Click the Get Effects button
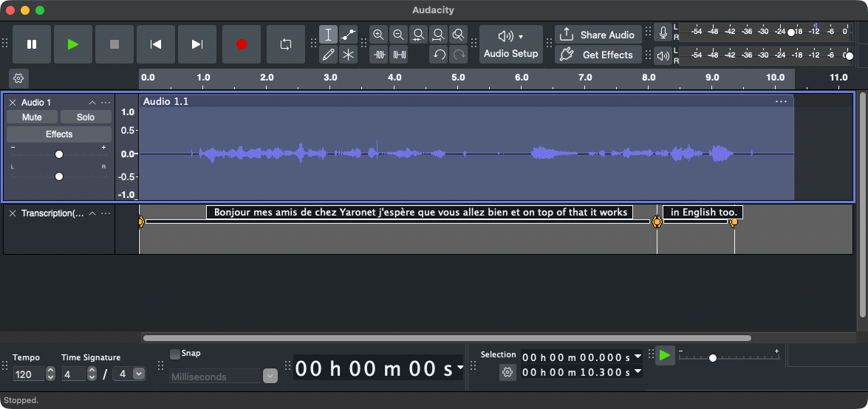Screen dimensions: 868x409 (598, 55)
